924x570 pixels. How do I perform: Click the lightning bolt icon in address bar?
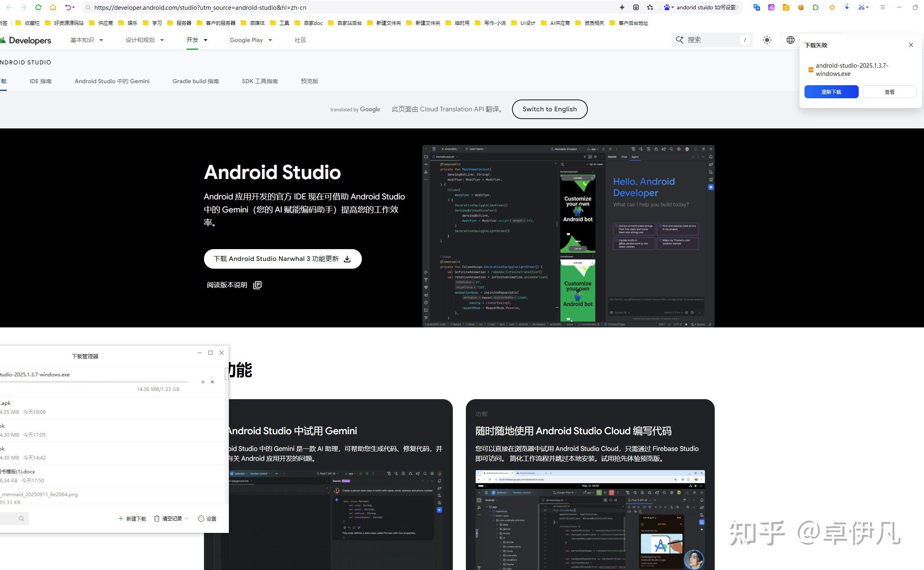pos(622,7)
